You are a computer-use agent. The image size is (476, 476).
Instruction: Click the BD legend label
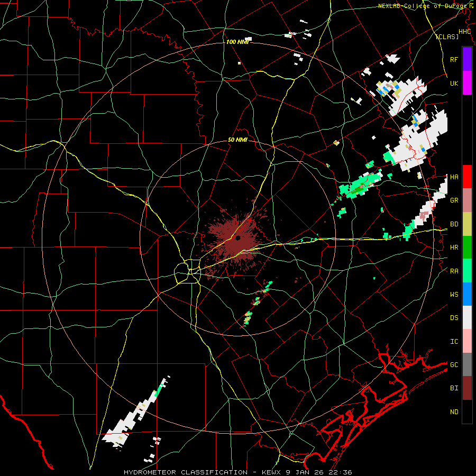[454, 224]
